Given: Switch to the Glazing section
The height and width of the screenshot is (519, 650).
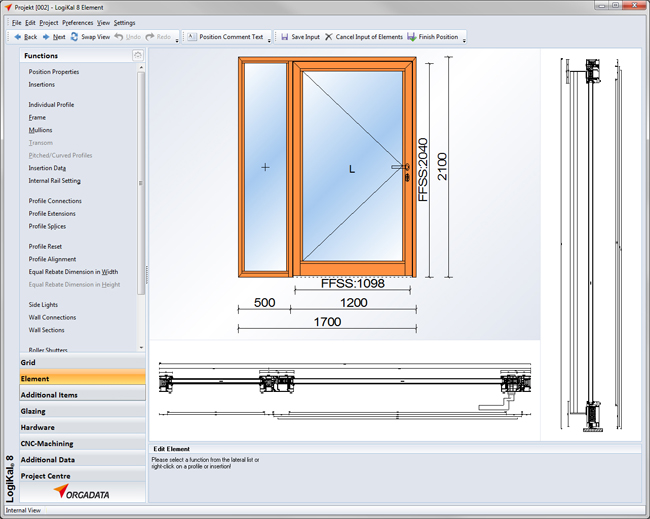Looking at the screenshot, I should coord(82,411).
